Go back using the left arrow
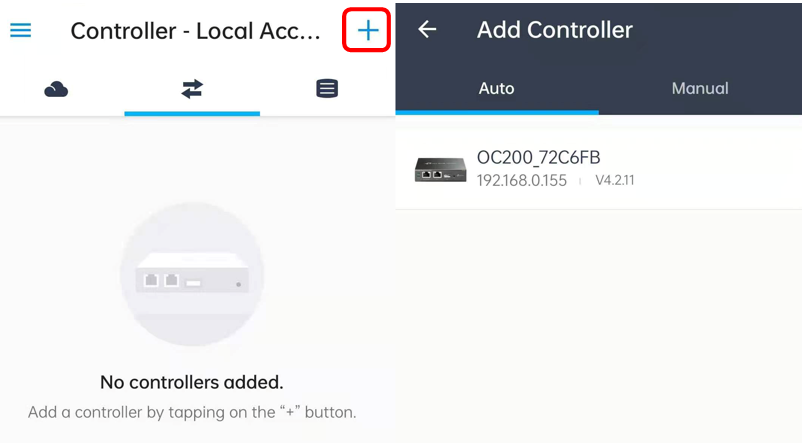 click(427, 30)
